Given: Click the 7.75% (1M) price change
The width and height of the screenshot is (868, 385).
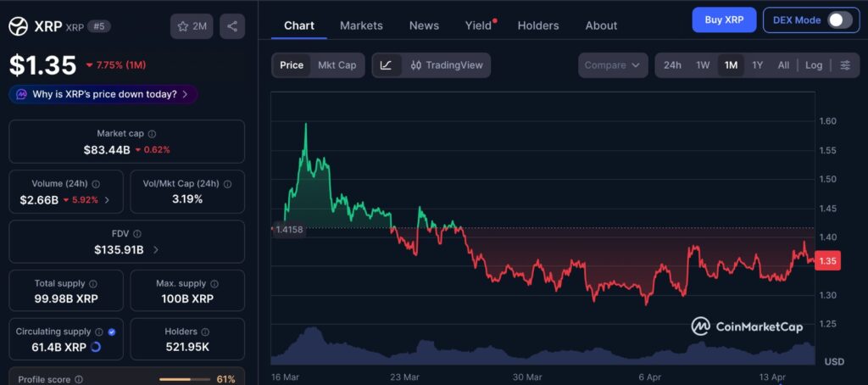Looking at the screenshot, I should click(115, 65).
